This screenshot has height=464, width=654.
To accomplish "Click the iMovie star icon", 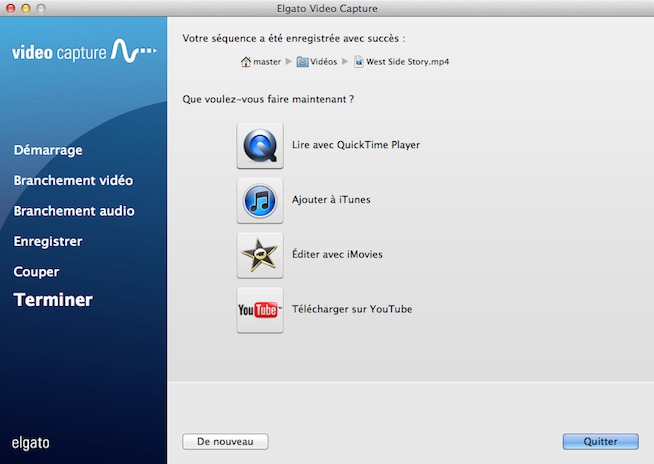I will [x=260, y=255].
